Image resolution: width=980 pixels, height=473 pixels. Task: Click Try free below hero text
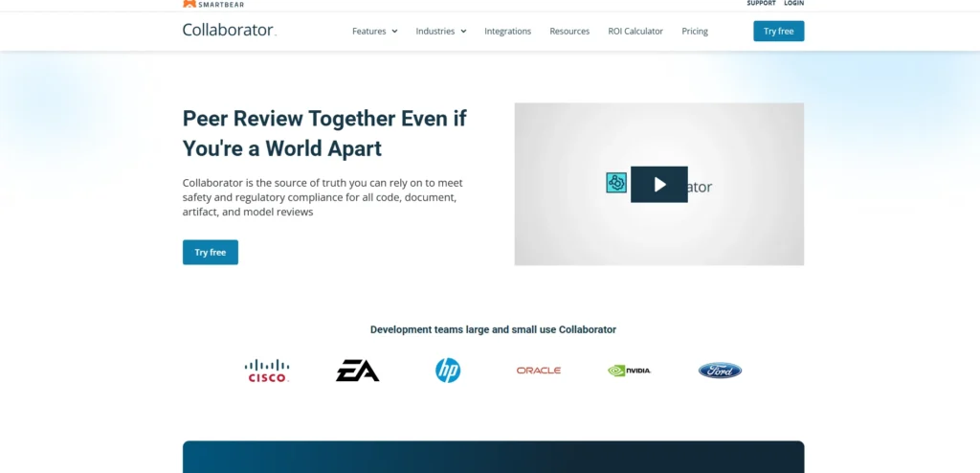pyautogui.click(x=210, y=252)
